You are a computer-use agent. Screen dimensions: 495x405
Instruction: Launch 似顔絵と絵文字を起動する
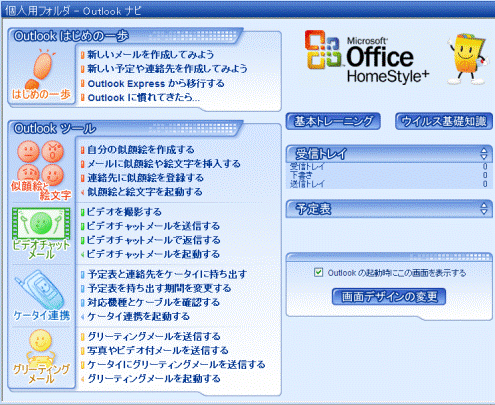(x=144, y=192)
